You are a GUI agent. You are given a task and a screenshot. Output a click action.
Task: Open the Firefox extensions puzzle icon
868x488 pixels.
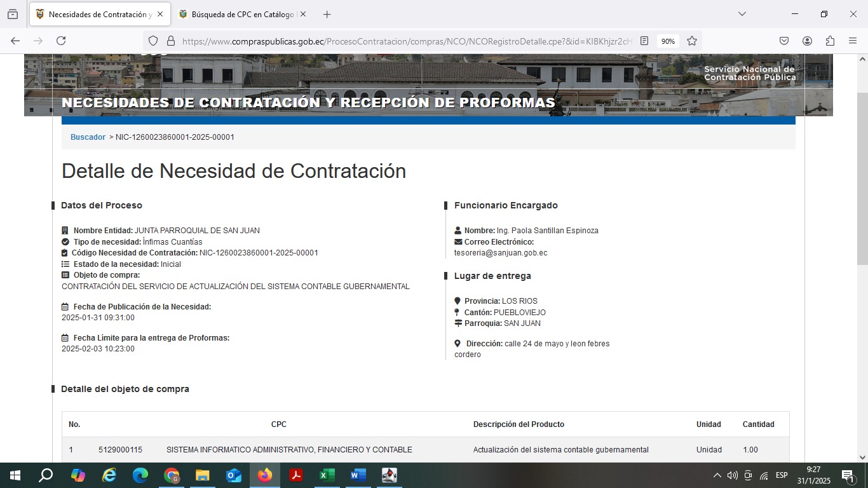(x=830, y=41)
